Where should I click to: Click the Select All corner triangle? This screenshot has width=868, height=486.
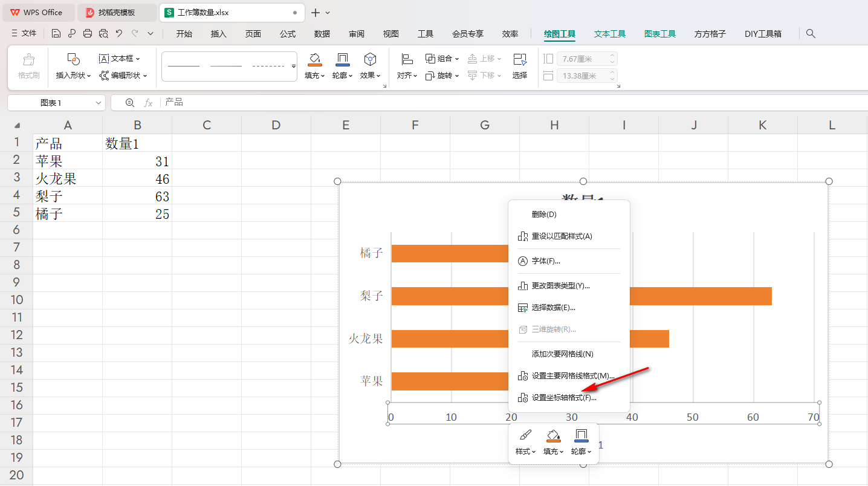point(17,126)
